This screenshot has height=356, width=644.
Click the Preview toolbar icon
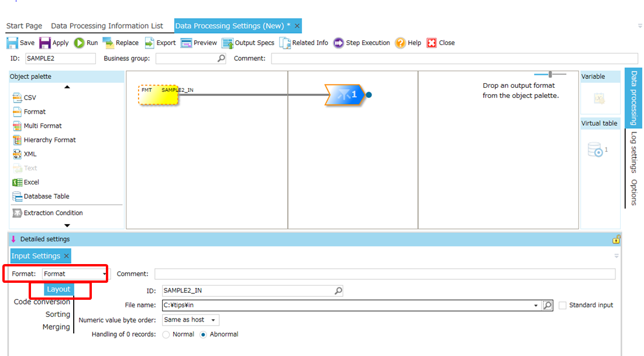pos(187,43)
